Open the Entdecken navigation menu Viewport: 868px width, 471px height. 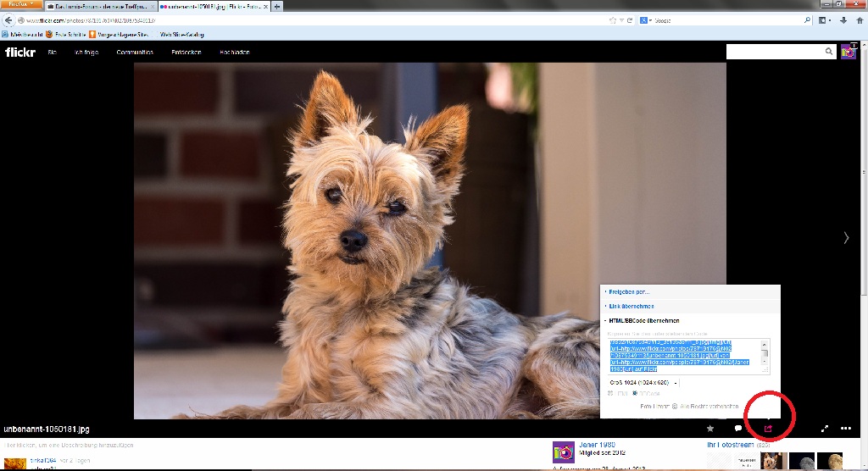click(186, 52)
